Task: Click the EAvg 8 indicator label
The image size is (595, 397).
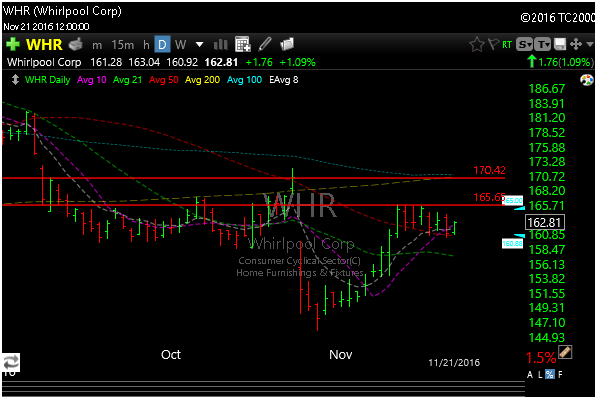Action: [x=283, y=80]
